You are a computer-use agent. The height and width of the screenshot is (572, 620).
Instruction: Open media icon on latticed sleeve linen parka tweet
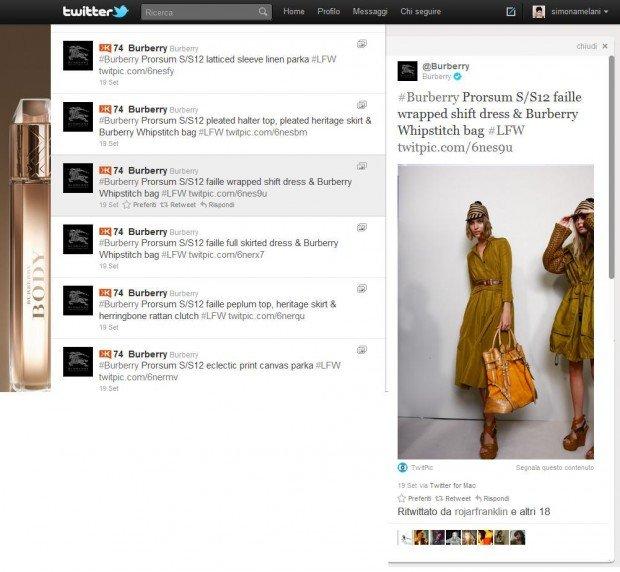(362, 44)
